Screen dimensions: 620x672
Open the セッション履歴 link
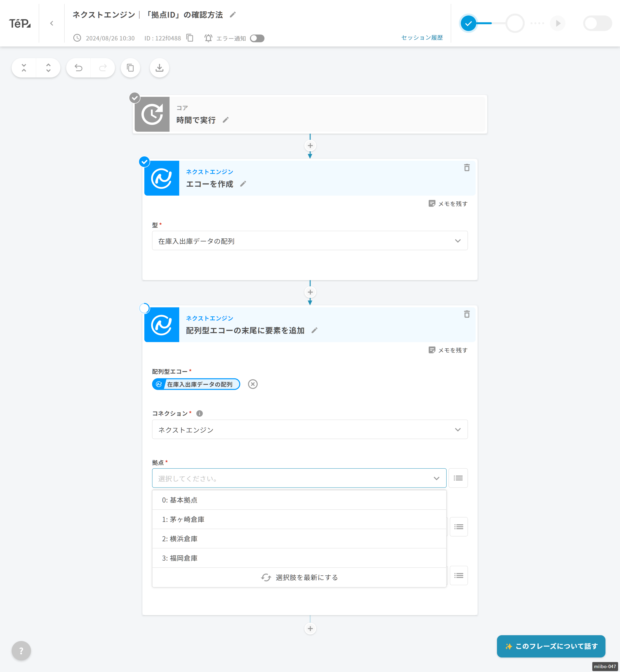coord(422,38)
